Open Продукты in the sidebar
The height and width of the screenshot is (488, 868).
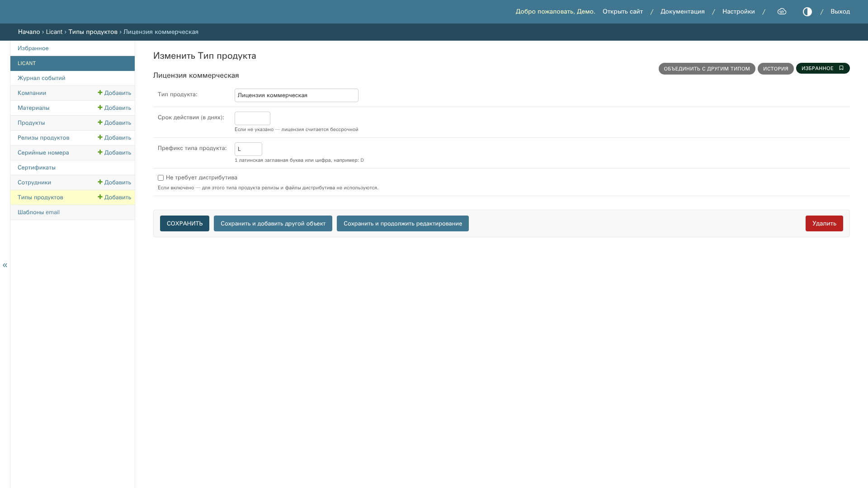pyautogui.click(x=31, y=123)
